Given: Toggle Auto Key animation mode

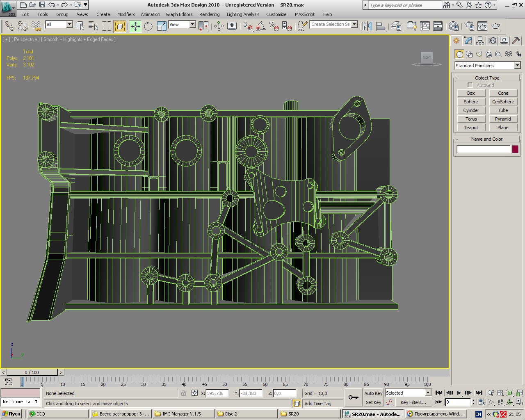Looking at the screenshot, I should coord(373,393).
